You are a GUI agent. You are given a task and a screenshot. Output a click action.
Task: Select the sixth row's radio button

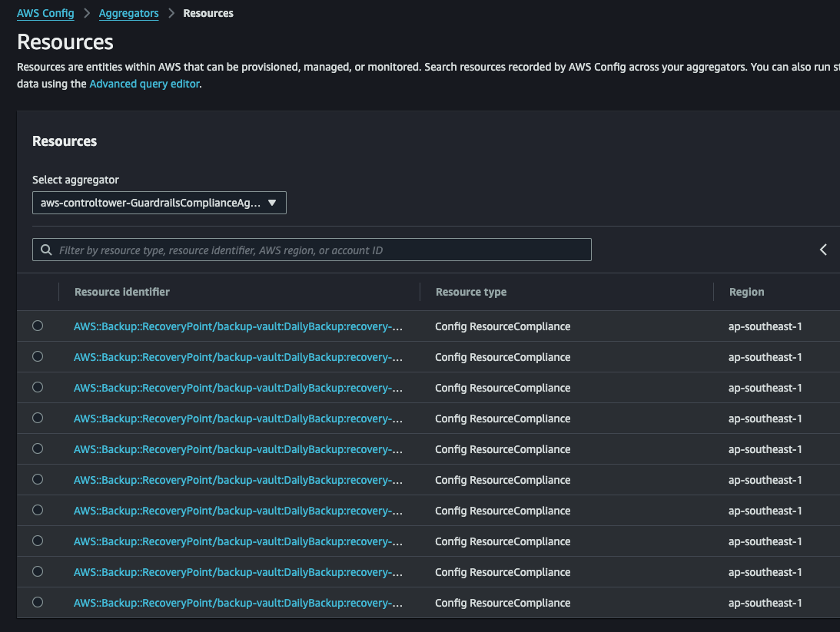coord(38,480)
